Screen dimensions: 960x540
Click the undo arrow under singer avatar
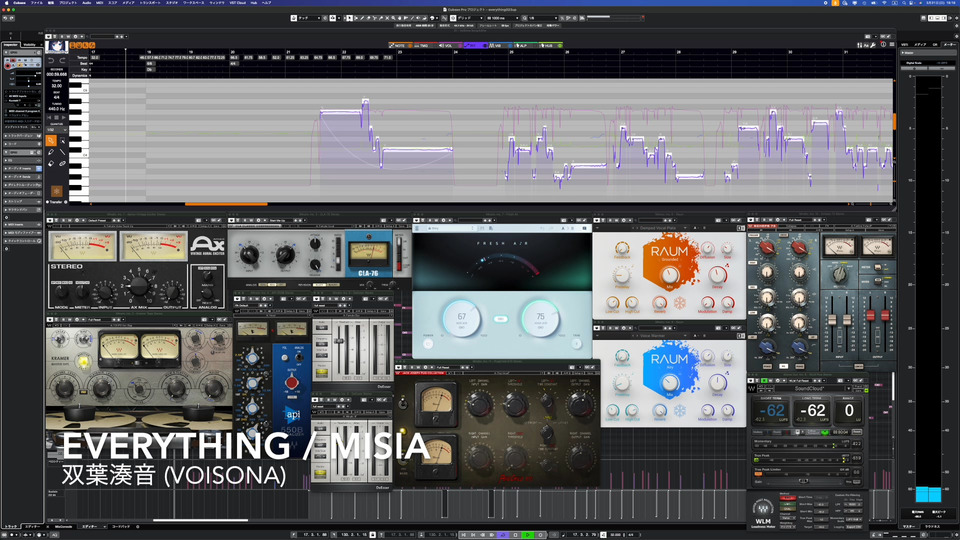tap(51, 61)
